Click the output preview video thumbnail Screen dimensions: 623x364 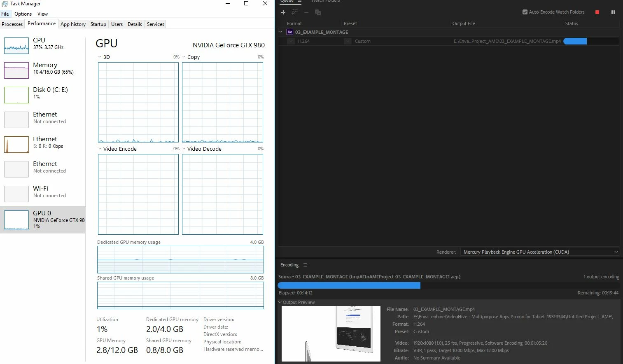331,334
